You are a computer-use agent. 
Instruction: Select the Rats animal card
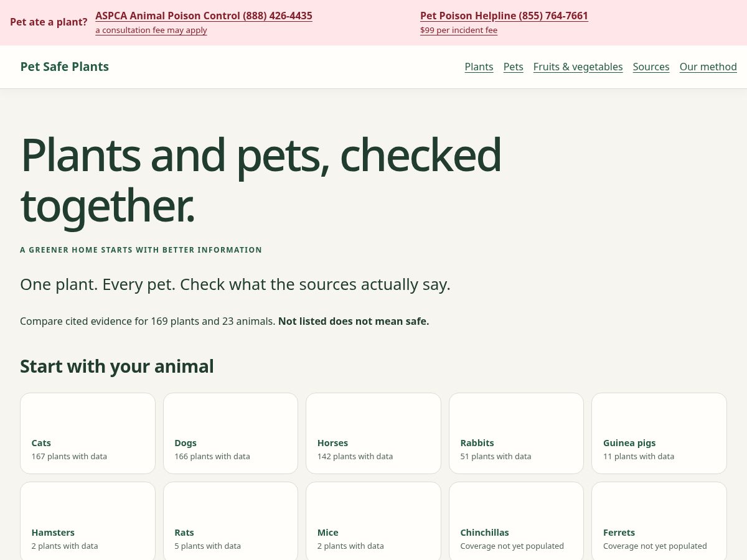coord(230,521)
